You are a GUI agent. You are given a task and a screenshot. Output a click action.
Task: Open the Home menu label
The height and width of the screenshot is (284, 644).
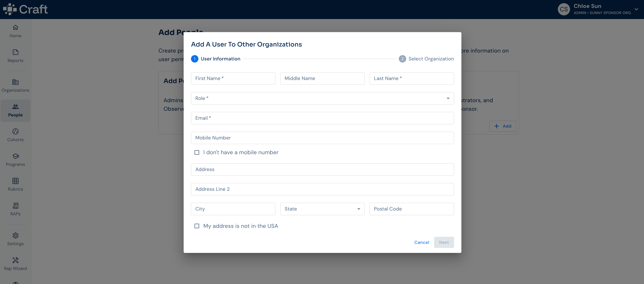click(x=15, y=36)
